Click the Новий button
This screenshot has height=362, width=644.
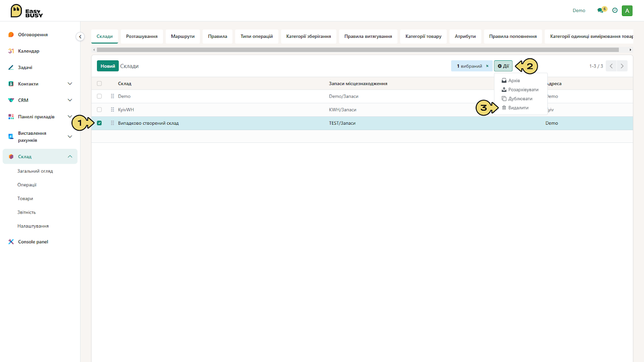[107, 66]
